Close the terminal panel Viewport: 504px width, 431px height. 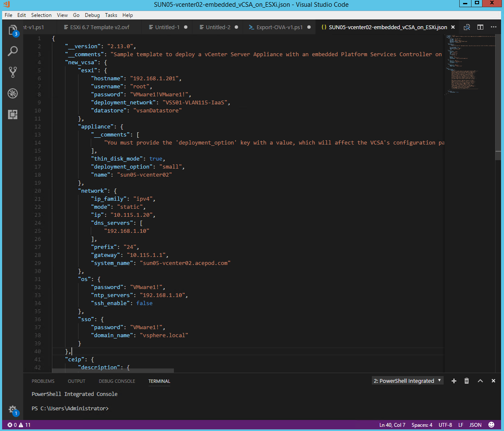coord(493,381)
